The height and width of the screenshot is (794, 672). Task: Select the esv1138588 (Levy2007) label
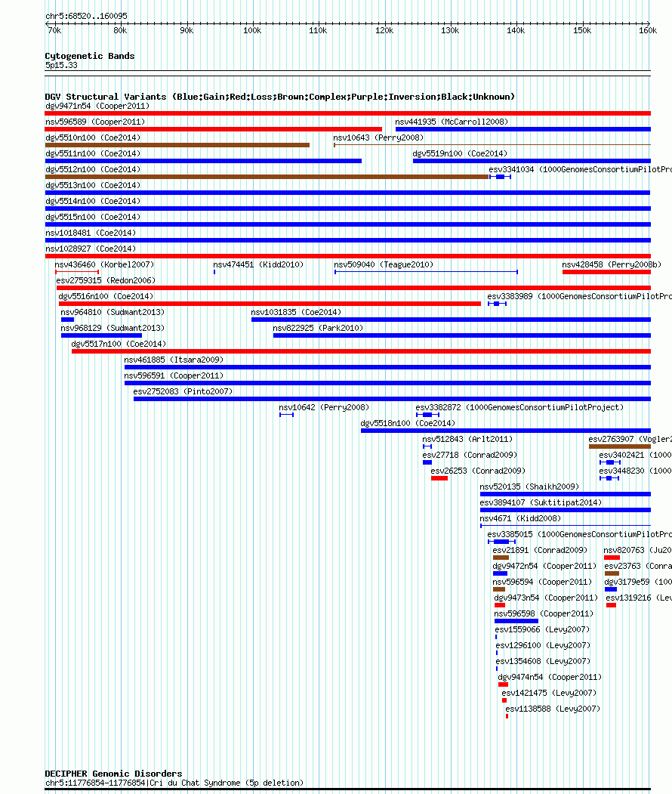[x=553, y=709]
